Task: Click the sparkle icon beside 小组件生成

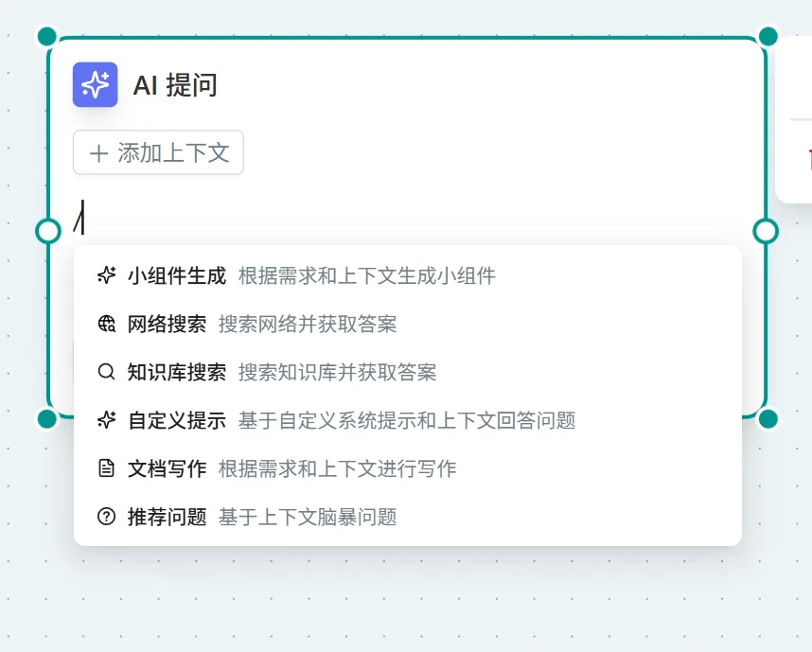Action: pyautogui.click(x=106, y=274)
